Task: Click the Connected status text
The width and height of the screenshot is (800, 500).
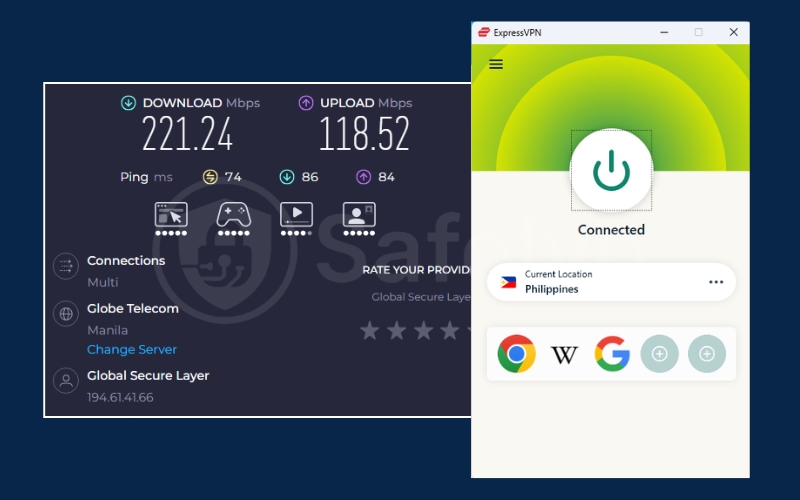Action: 611,230
